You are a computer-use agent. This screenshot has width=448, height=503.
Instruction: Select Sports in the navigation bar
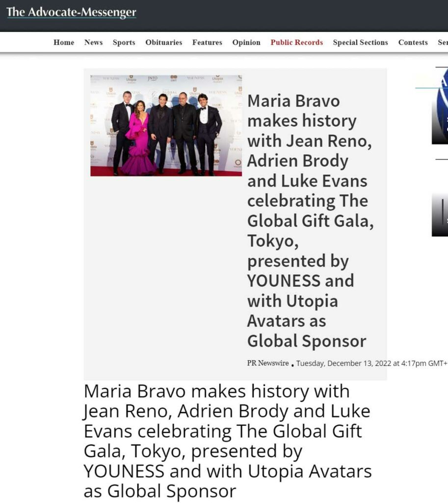click(x=124, y=43)
